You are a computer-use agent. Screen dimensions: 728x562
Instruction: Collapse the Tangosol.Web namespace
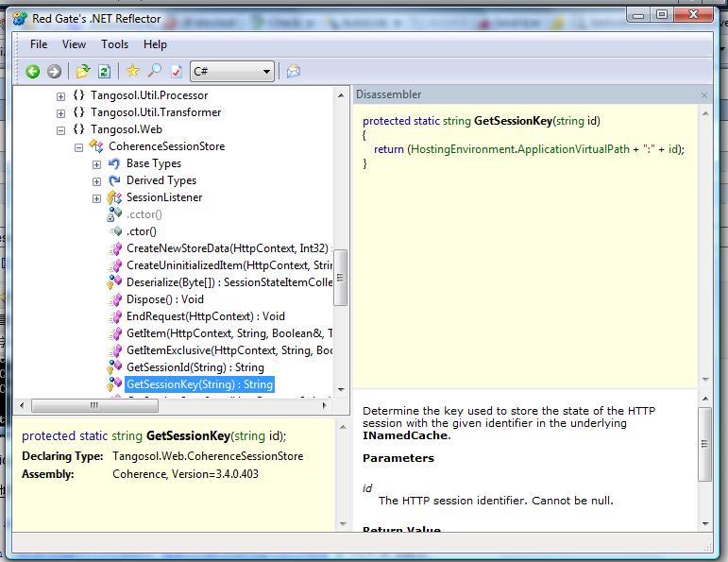pos(60,130)
